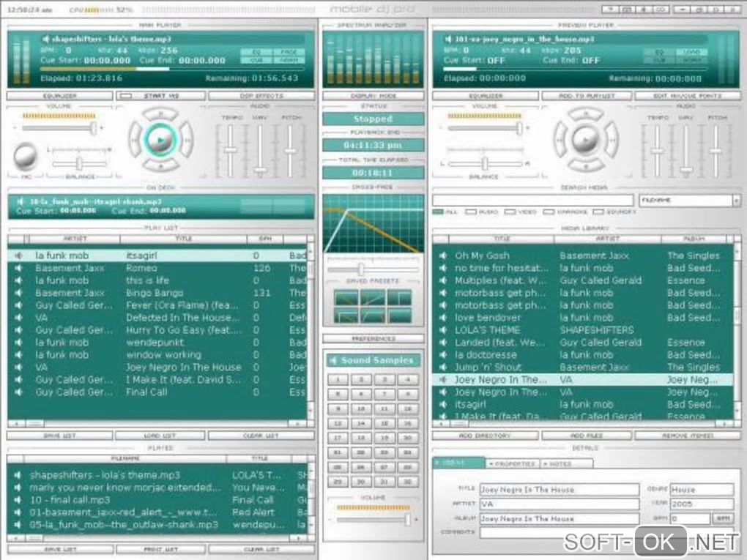747x560 pixels.
Task: Trigger sound sample pad 10
Action: tap(361, 408)
